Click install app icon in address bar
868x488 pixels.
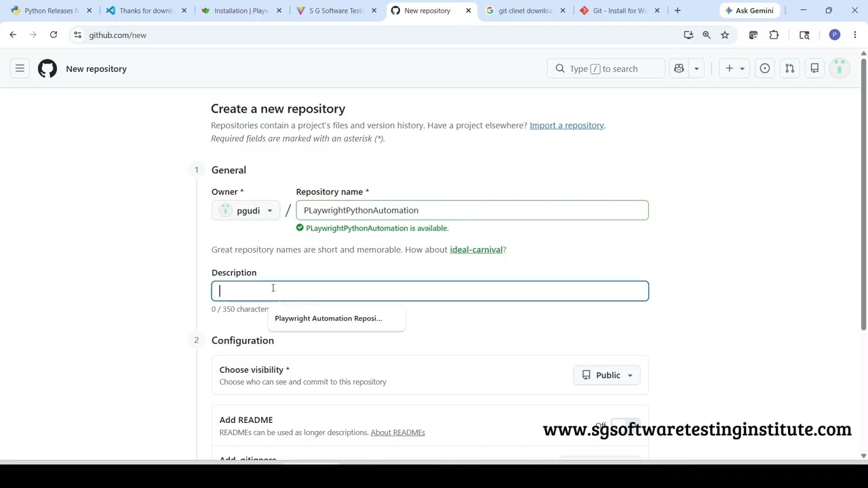[x=688, y=35]
